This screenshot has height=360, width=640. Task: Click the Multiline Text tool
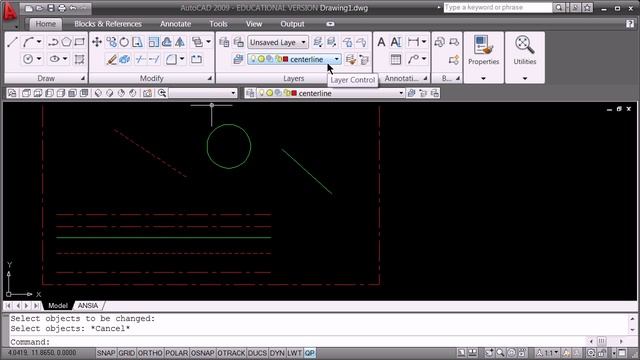coord(381,42)
